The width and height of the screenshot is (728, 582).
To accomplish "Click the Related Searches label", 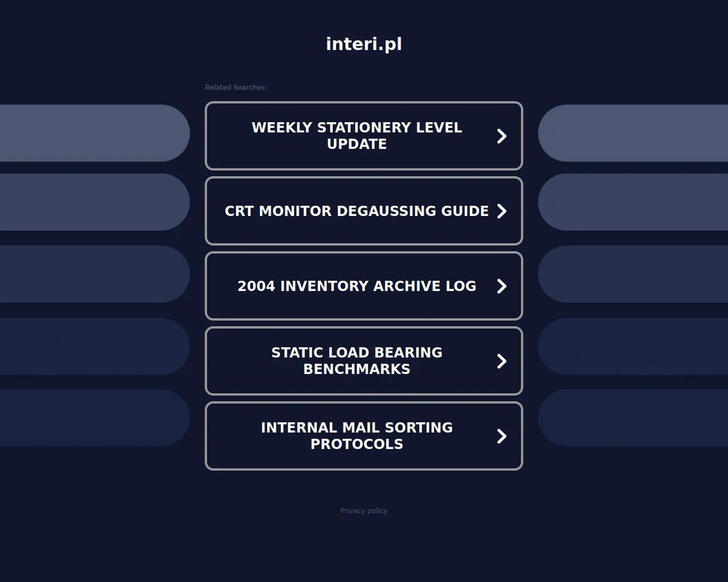I will pos(235,88).
